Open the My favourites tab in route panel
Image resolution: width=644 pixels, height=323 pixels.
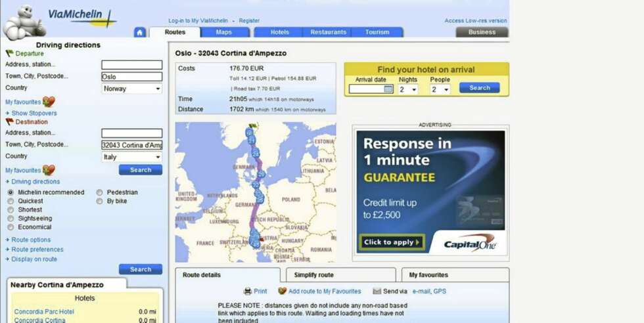coord(455,275)
